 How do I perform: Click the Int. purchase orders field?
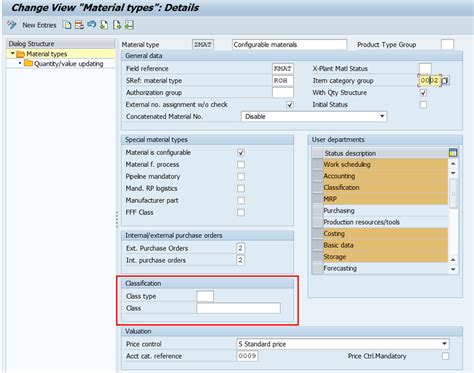point(240,260)
